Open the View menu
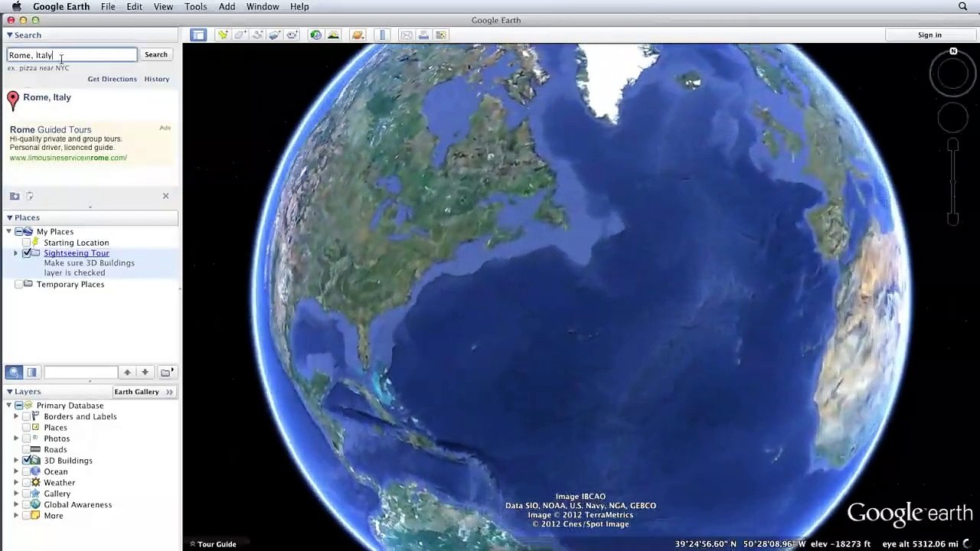The width and height of the screenshot is (980, 551). [163, 7]
